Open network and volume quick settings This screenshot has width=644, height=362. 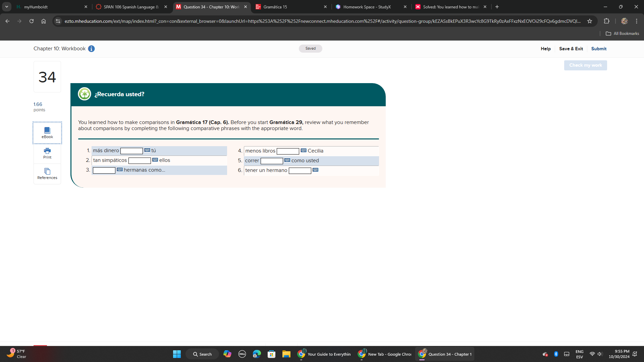point(596,354)
